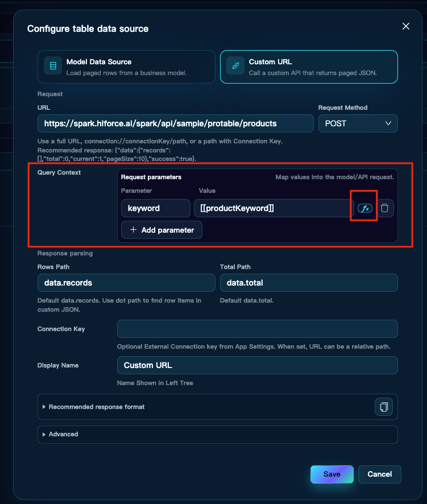Edit the [[productKeyword]] value field
Image resolution: width=427 pixels, height=504 pixels.
(x=273, y=208)
